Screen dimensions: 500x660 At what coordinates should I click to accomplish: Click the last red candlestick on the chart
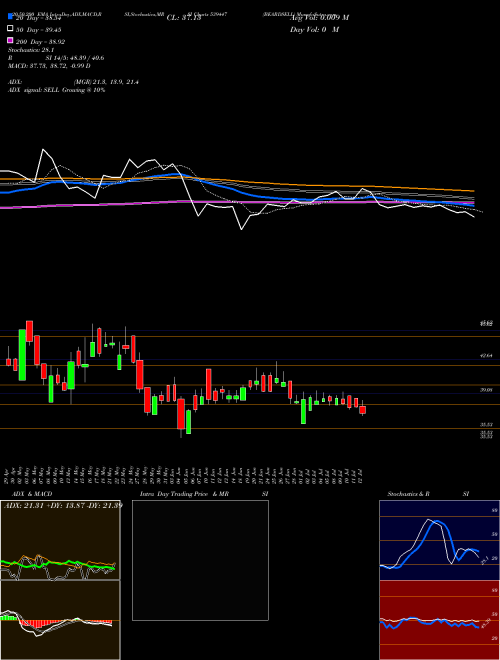362,409
